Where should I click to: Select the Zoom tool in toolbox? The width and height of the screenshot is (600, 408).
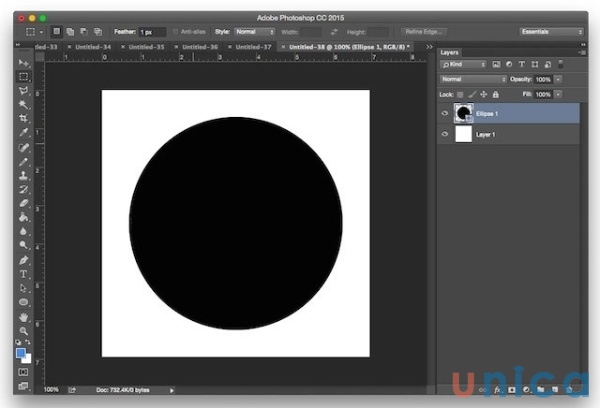23,331
